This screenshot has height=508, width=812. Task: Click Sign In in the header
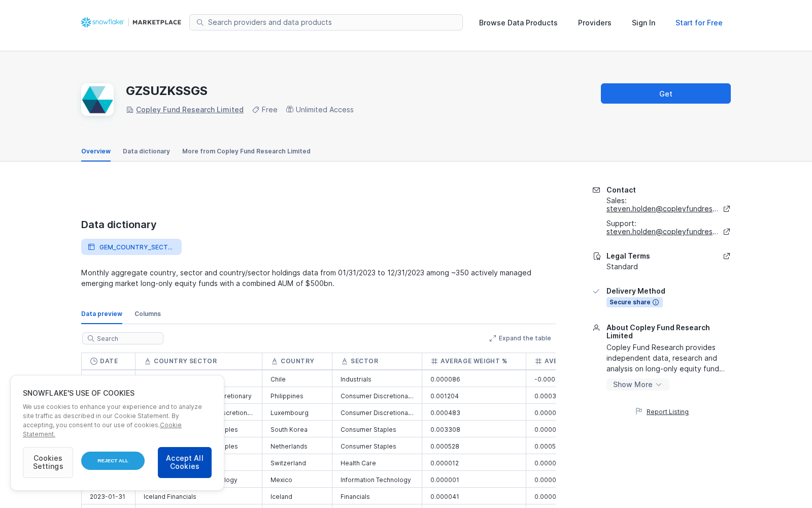(x=644, y=23)
